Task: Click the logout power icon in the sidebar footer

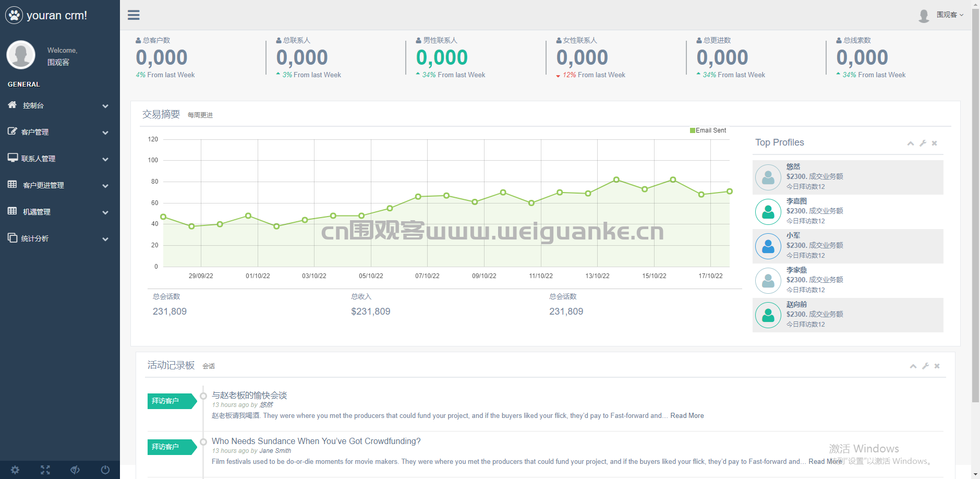Action: click(x=105, y=470)
